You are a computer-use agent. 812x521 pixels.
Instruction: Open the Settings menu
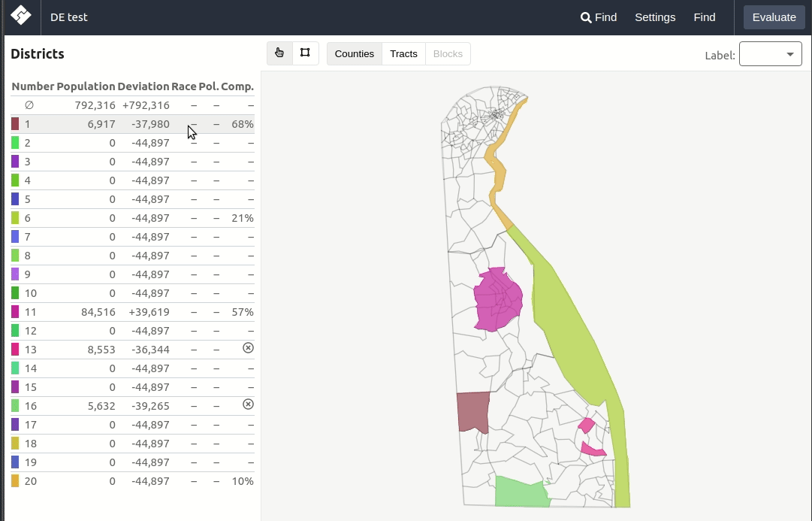point(654,17)
